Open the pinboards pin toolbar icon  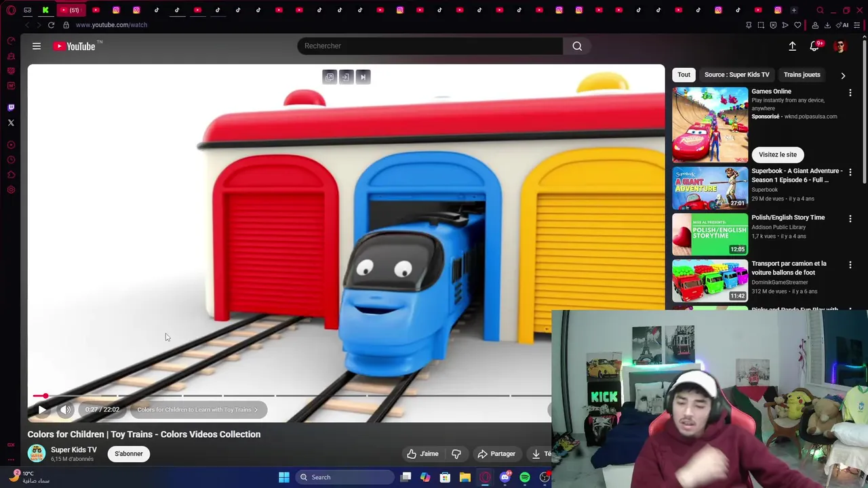coord(749,25)
